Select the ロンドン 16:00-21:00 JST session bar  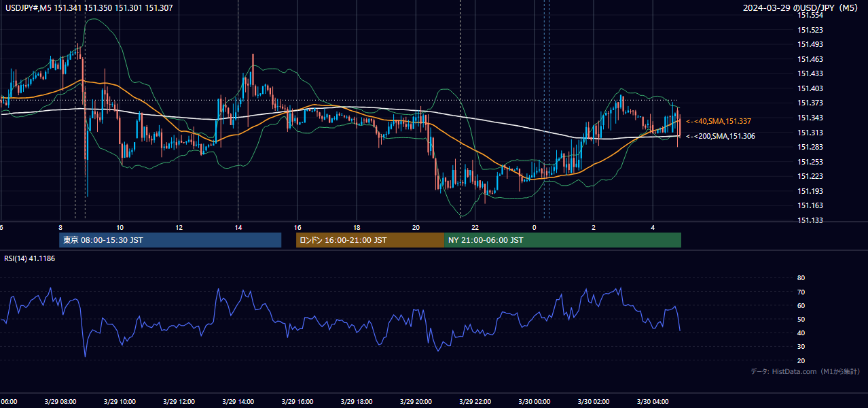coord(370,240)
